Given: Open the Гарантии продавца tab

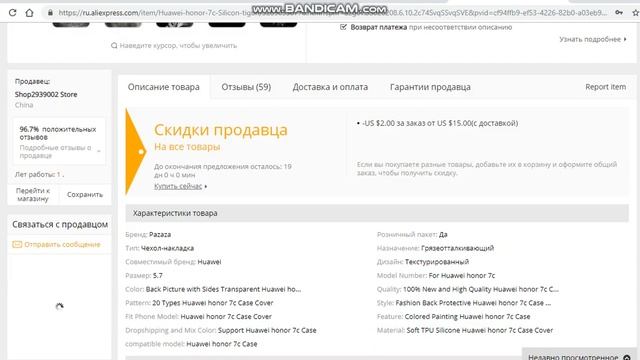Looking at the screenshot, I should pyautogui.click(x=430, y=87).
